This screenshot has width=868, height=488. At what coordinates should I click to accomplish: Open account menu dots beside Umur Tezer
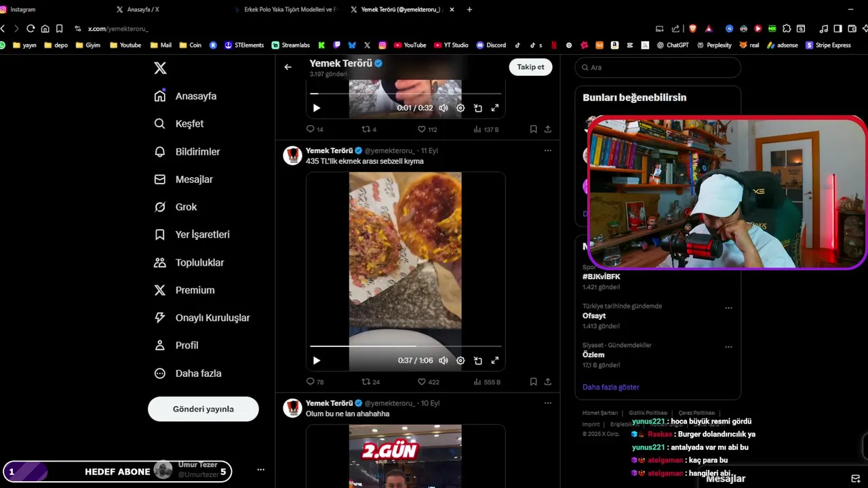coord(260,470)
